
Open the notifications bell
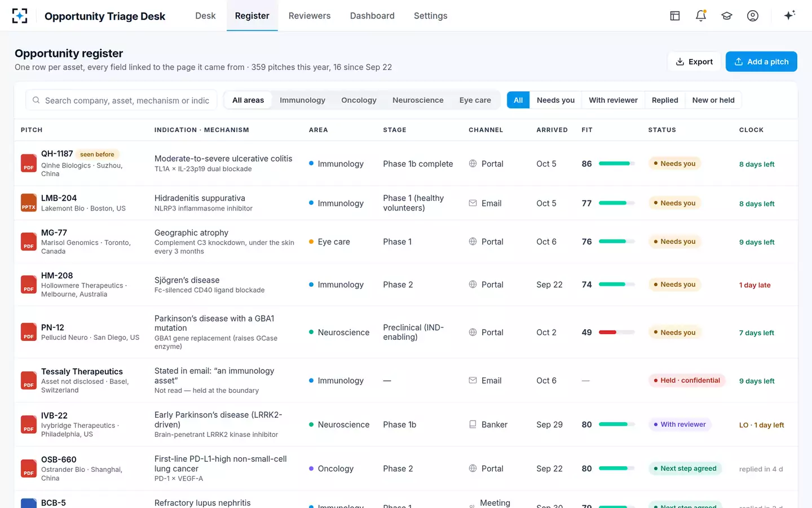coord(701,16)
